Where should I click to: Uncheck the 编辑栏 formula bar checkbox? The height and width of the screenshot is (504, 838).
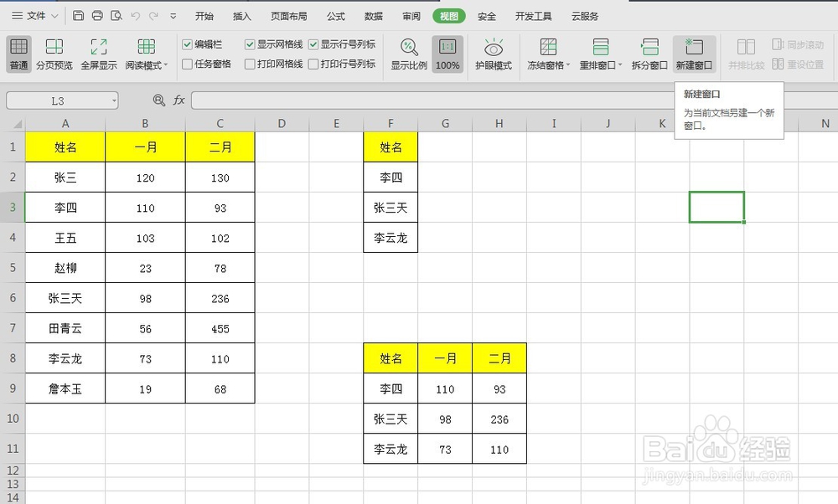186,44
